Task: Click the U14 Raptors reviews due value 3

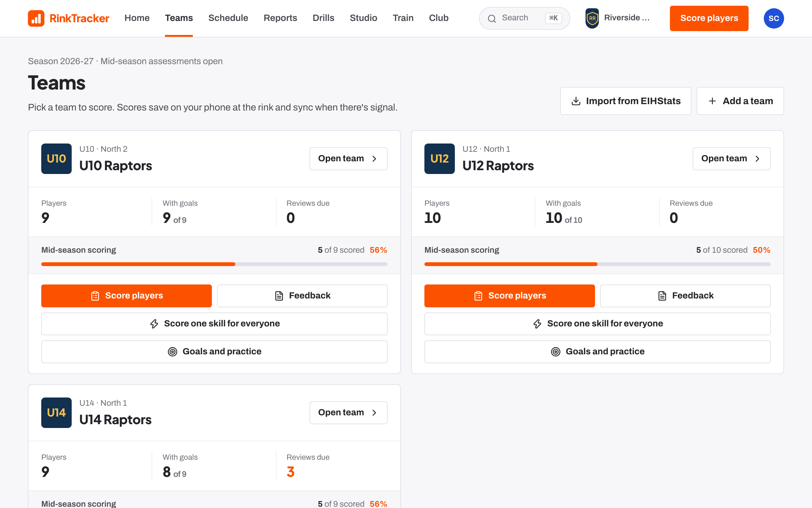Action: 291,472
